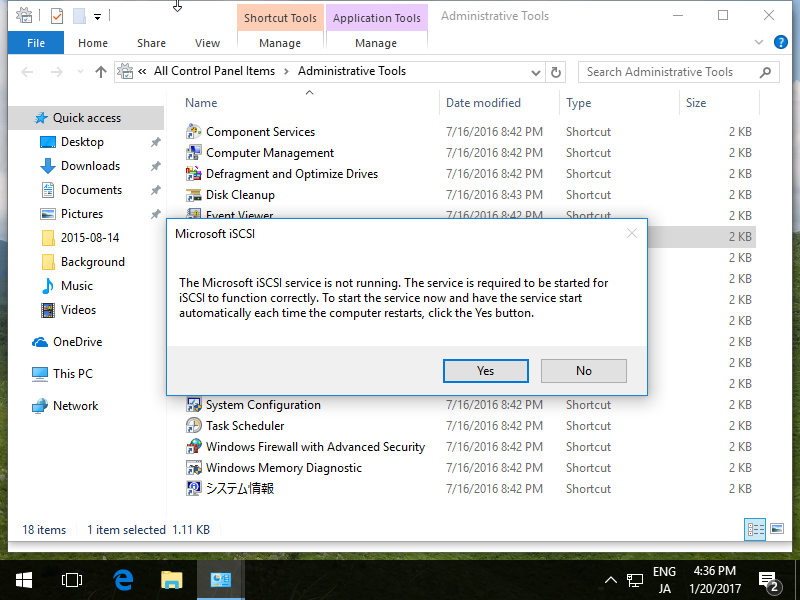800x600 pixels.
Task: Click the Component Services shortcut icon
Action: 193,132
